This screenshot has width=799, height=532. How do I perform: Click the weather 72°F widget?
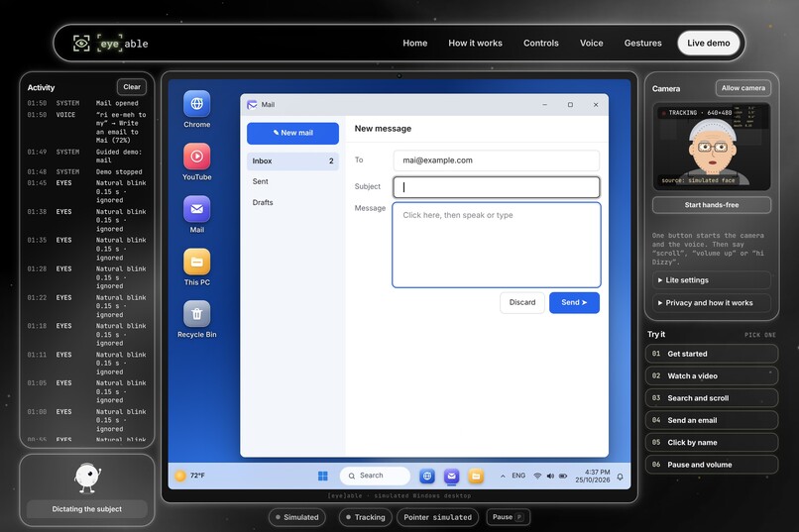190,476
